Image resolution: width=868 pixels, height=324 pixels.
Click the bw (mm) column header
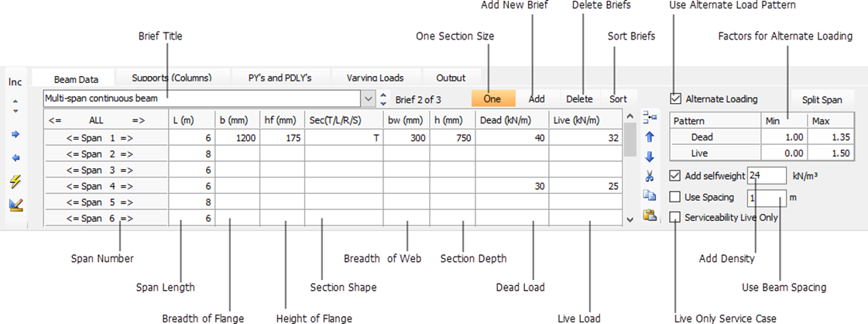coord(407,119)
